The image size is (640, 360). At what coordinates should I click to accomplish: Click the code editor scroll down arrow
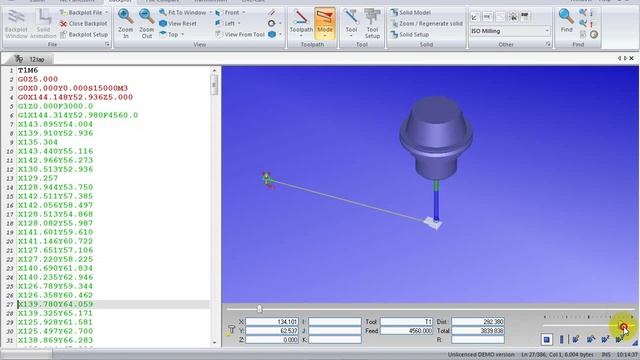pyautogui.click(x=214, y=342)
